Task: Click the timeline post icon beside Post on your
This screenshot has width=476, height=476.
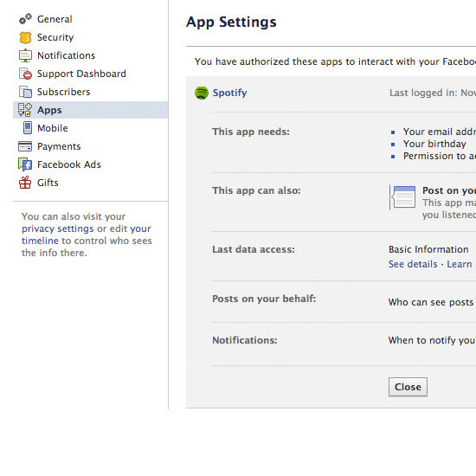Action: pyautogui.click(x=402, y=197)
